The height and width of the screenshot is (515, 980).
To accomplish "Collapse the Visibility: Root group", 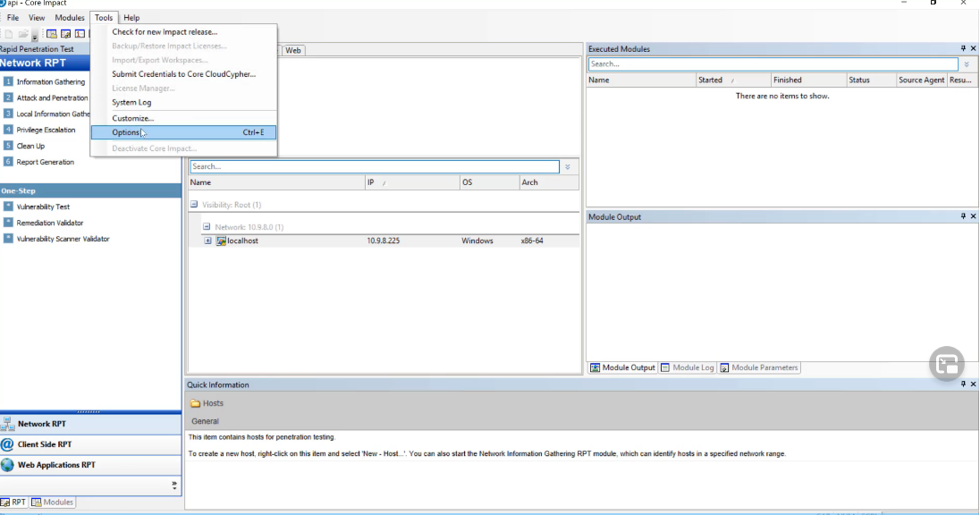I will (194, 205).
